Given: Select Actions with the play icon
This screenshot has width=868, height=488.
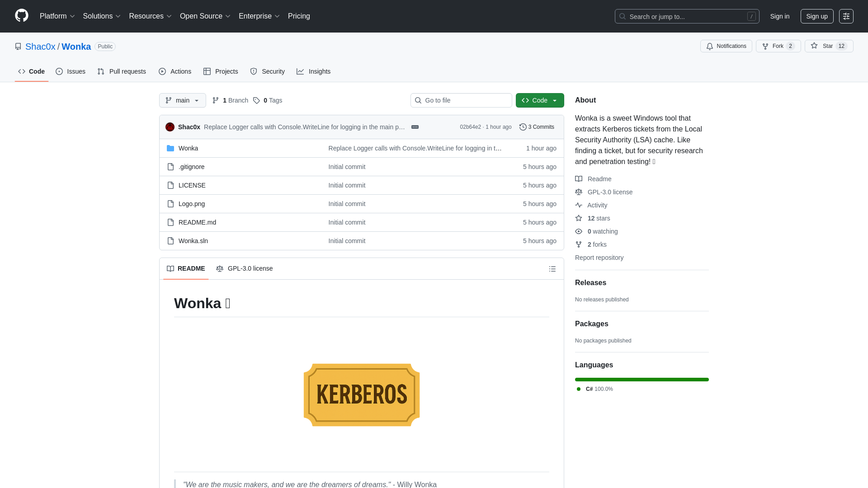Looking at the screenshot, I should [x=162, y=71].
